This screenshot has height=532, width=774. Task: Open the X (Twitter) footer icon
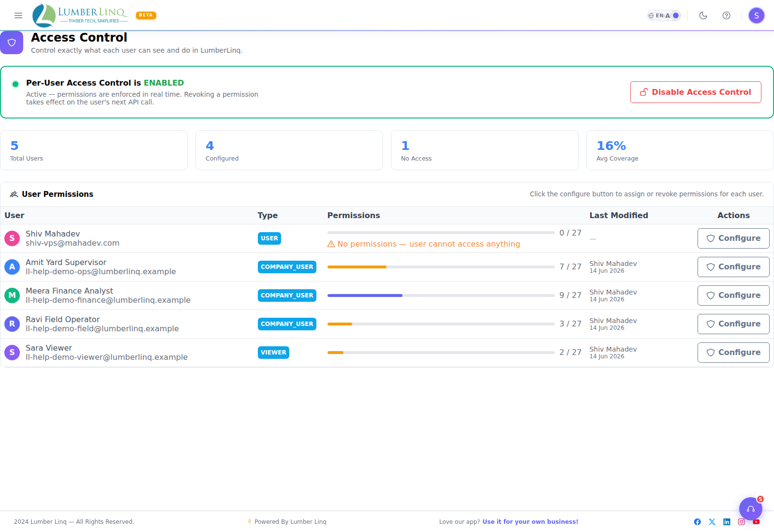click(712, 522)
